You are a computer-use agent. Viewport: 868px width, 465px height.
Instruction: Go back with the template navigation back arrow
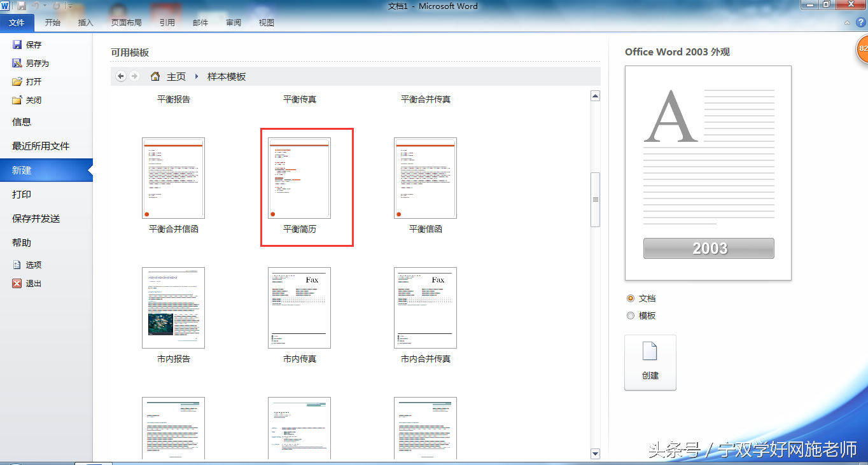[121, 76]
